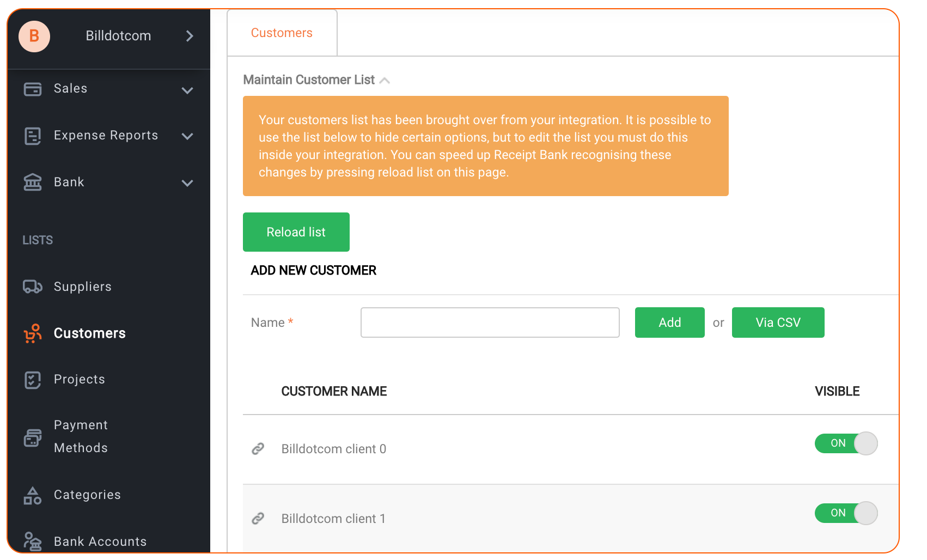
Task: Click the Add customer button
Action: click(x=670, y=322)
